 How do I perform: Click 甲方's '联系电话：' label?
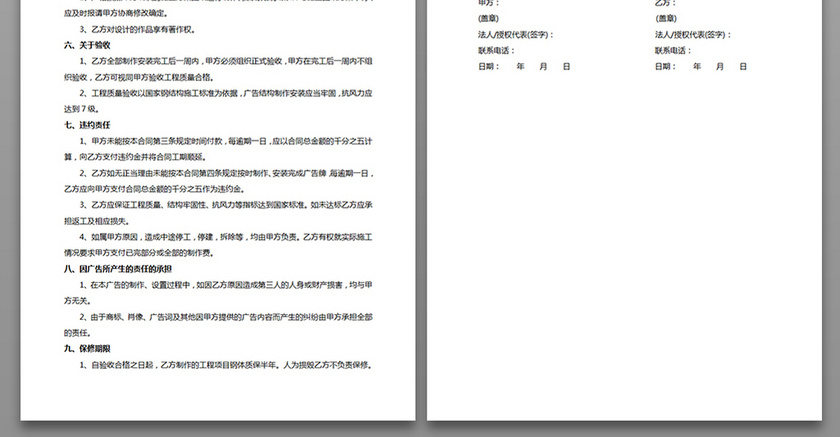click(497, 51)
